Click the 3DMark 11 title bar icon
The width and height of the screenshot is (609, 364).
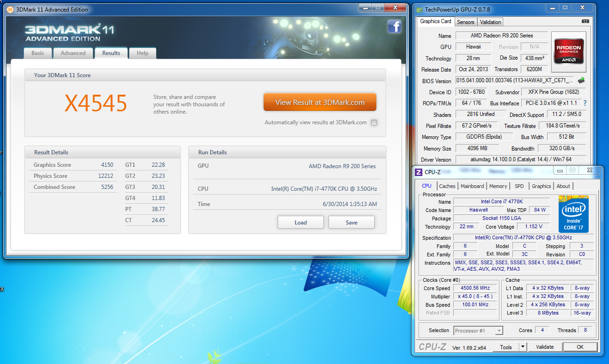(x=10, y=9)
